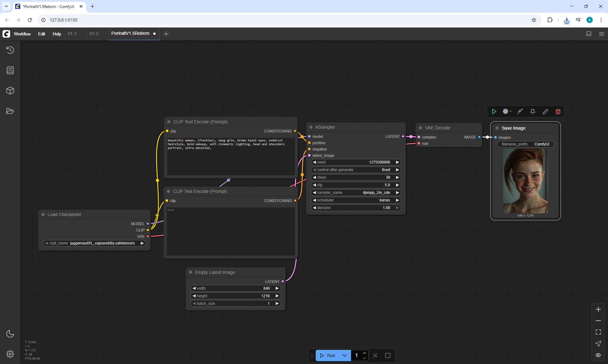Click the Run button
Screen dimensions: 608x364
point(328,355)
